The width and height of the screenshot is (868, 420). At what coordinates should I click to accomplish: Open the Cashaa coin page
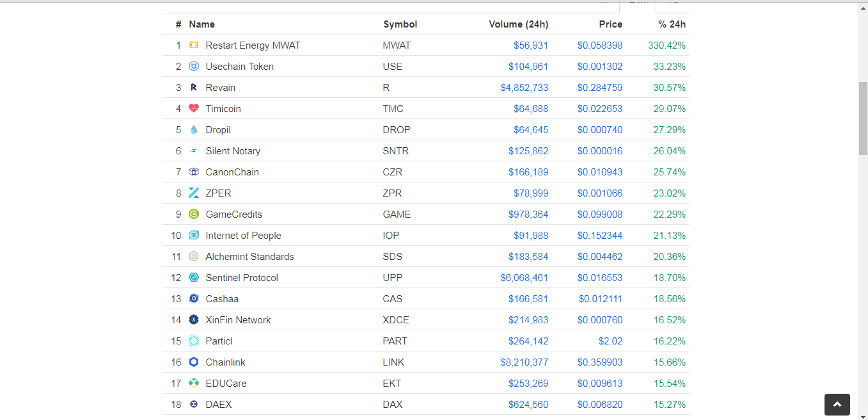click(222, 299)
